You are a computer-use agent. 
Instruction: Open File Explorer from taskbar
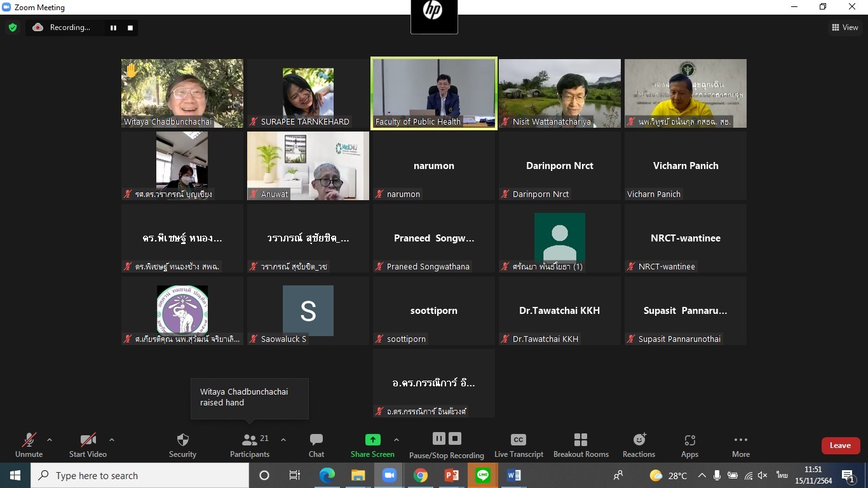358,475
